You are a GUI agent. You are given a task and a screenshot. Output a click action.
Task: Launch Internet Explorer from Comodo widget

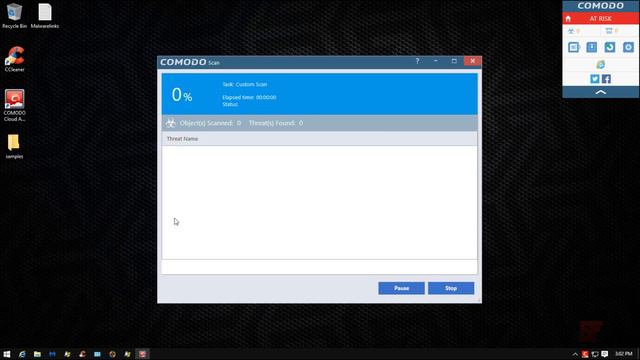pyautogui.click(x=600, y=64)
